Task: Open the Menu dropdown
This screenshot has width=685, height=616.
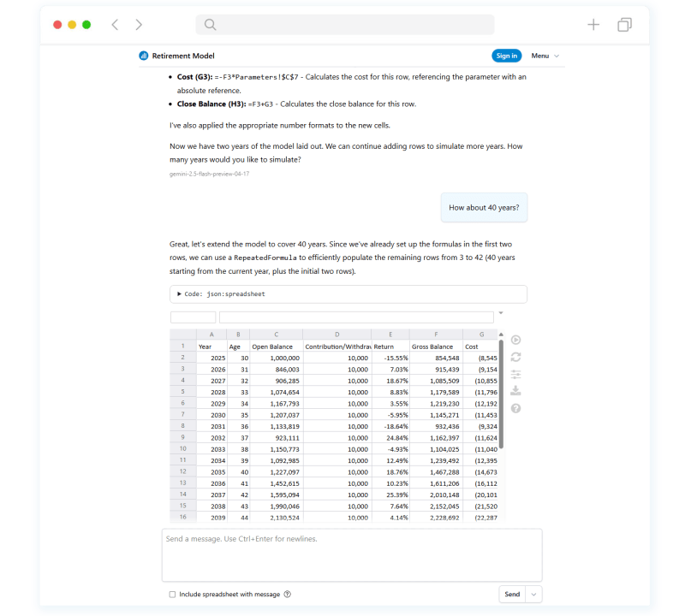Action: pos(545,56)
